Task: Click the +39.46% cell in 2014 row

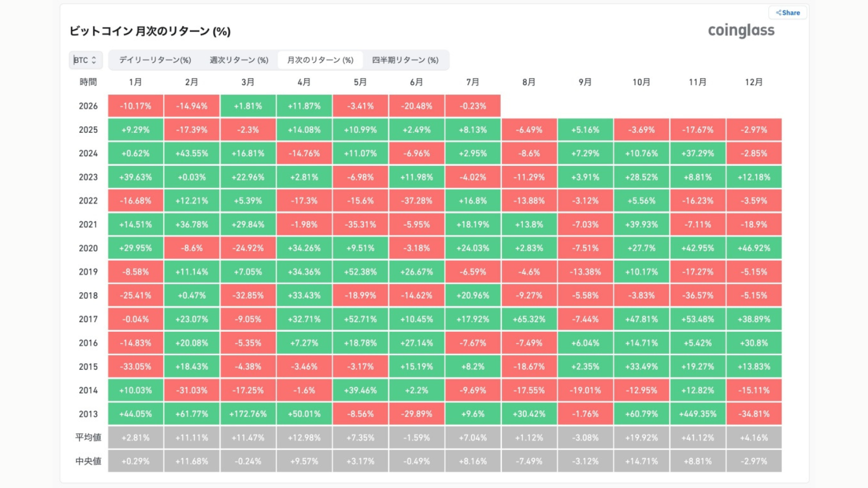Action: pyautogui.click(x=361, y=390)
